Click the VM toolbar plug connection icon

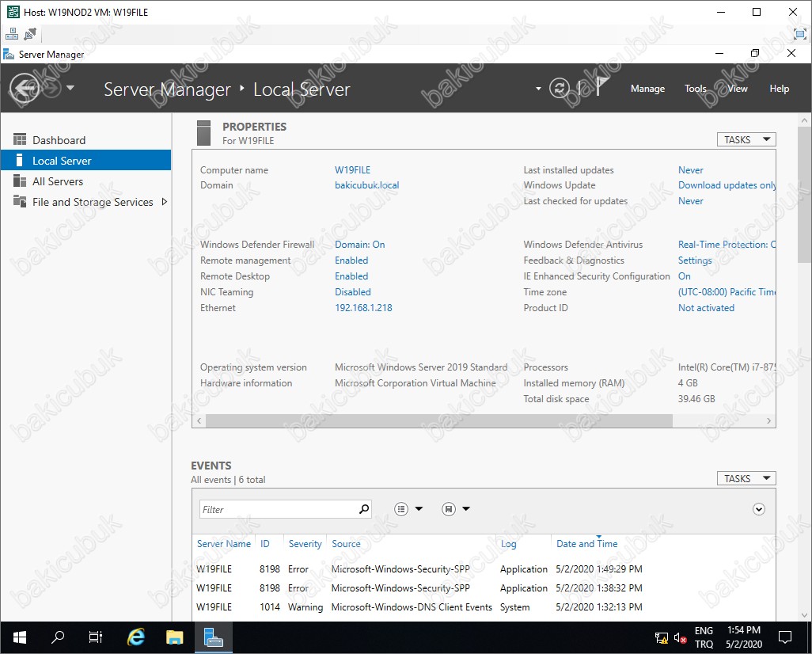30,34
